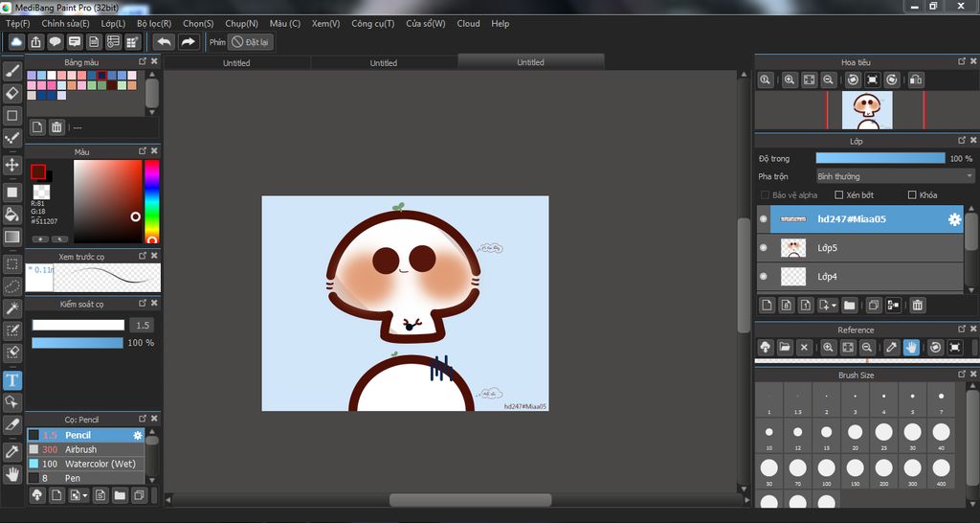Open Công cụ(T) menu
The image size is (980, 523).
(x=373, y=23)
